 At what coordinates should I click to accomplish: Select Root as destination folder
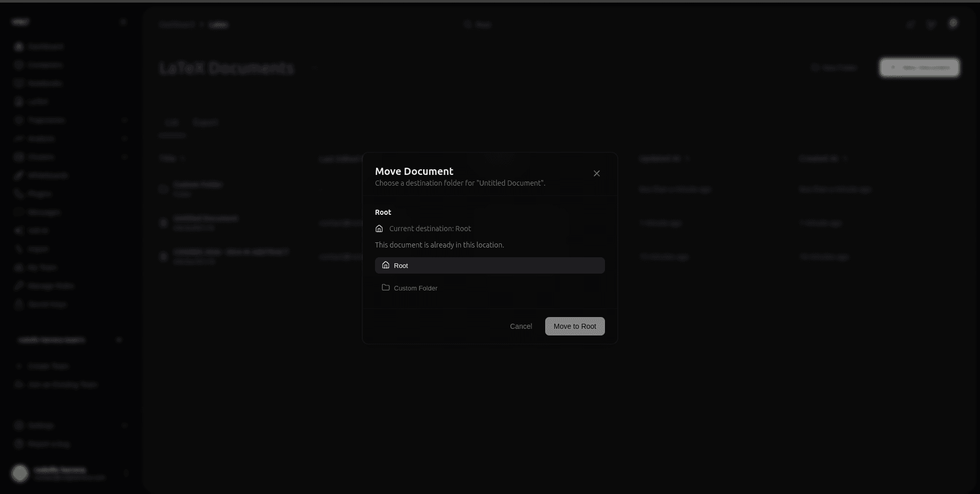pyautogui.click(x=489, y=265)
